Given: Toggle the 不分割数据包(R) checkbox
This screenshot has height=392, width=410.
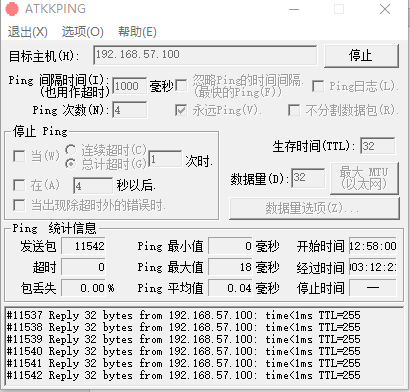Looking at the screenshot, I should [x=294, y=110].
